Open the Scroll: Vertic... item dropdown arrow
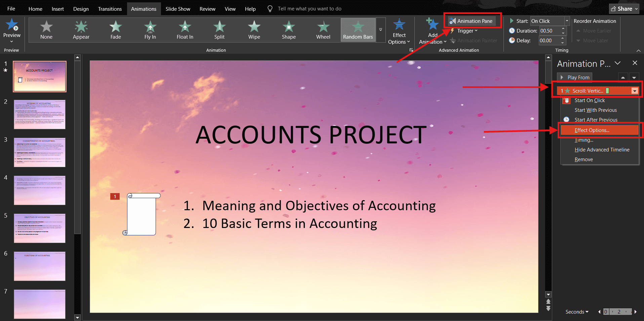This screenshot has height=321, width=644. pyautogui.click(x=634, y=91)
